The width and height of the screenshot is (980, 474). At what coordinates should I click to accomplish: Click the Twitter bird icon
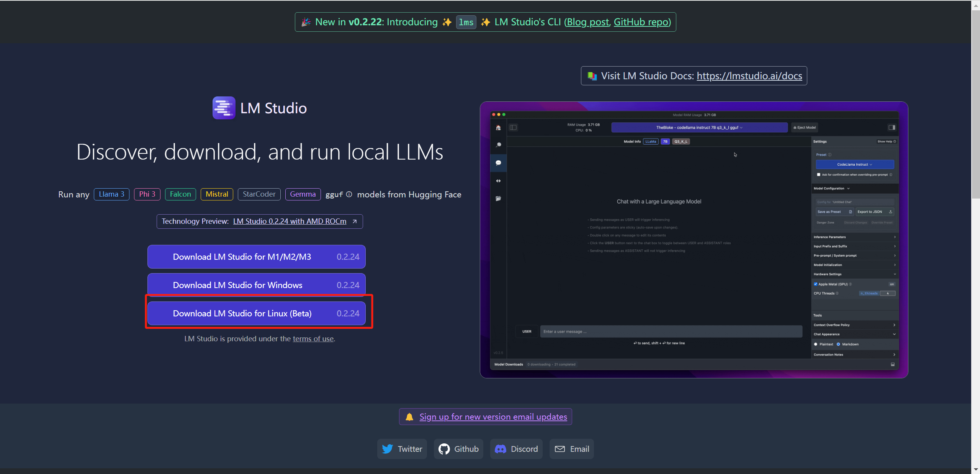[387, 449]
